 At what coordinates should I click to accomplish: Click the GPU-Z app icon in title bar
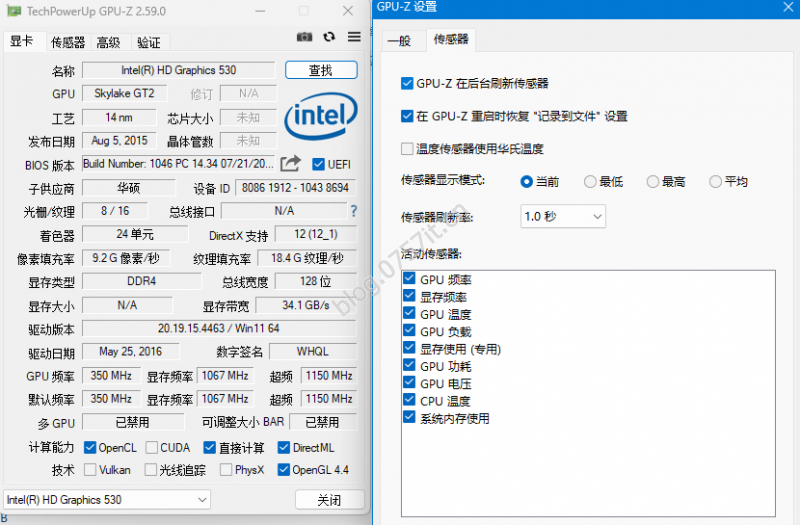click(14, 11)
